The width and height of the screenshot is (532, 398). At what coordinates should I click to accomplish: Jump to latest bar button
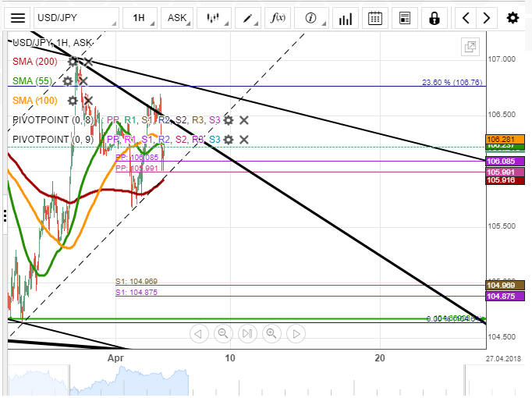point(247,334)
